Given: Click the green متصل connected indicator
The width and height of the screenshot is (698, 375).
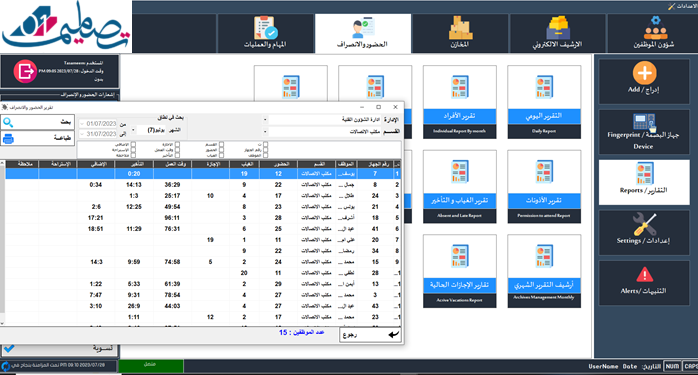Looking at the screenshot, I should point(150,366).
